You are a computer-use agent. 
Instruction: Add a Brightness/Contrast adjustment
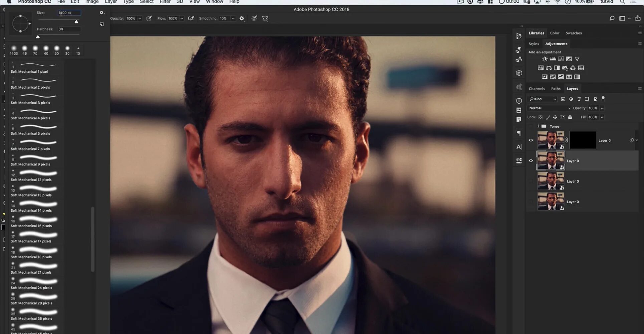click(x=545, y=59)
